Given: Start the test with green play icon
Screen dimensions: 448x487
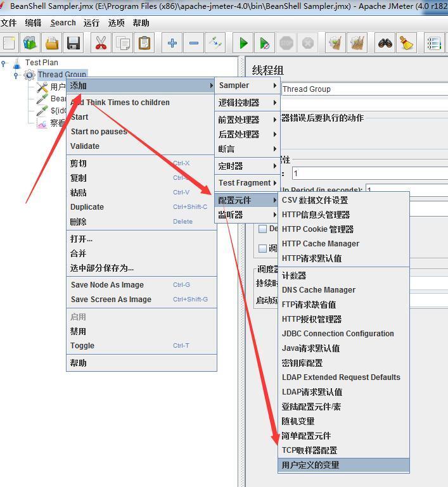Looking at the screenshot, I should pos(243,43).
